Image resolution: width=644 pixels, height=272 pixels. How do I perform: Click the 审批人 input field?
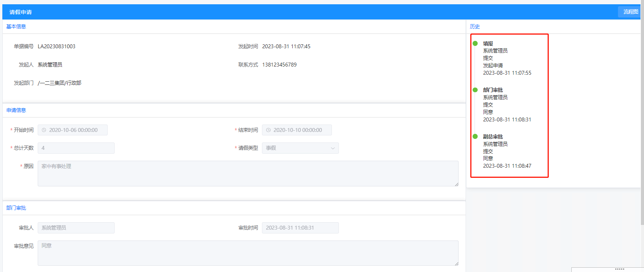pyautogui.click(x=76, y=228)
